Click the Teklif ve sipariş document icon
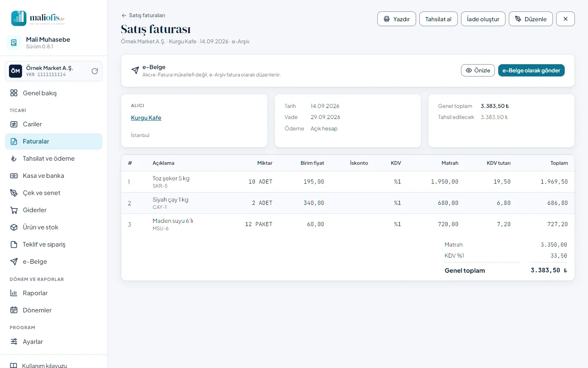 click(14, 245)
